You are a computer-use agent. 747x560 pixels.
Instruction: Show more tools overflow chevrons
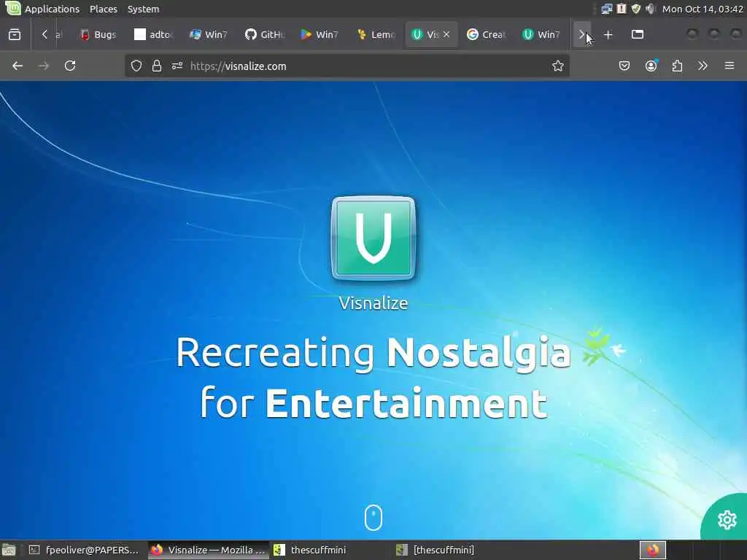pos(703,66)
